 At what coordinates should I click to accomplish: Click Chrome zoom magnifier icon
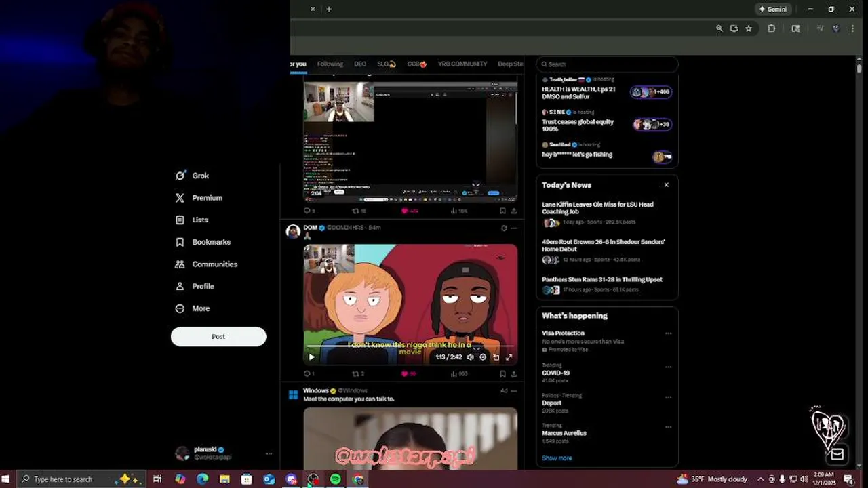[719, 28]
